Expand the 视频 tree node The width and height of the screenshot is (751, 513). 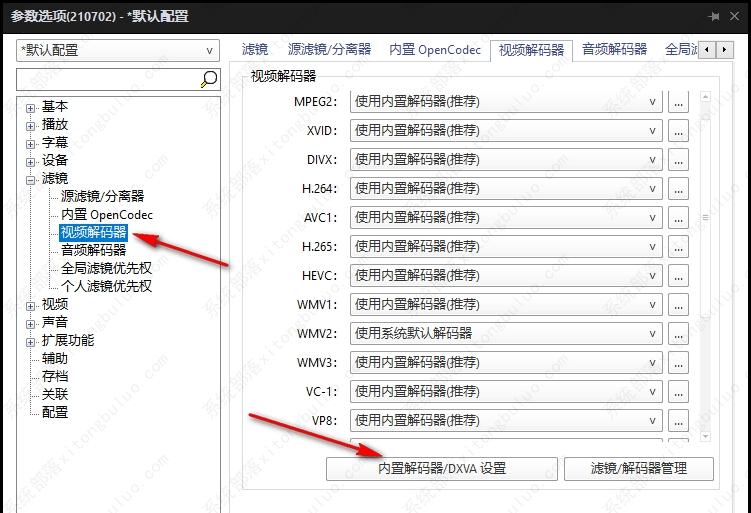[31, 306]
